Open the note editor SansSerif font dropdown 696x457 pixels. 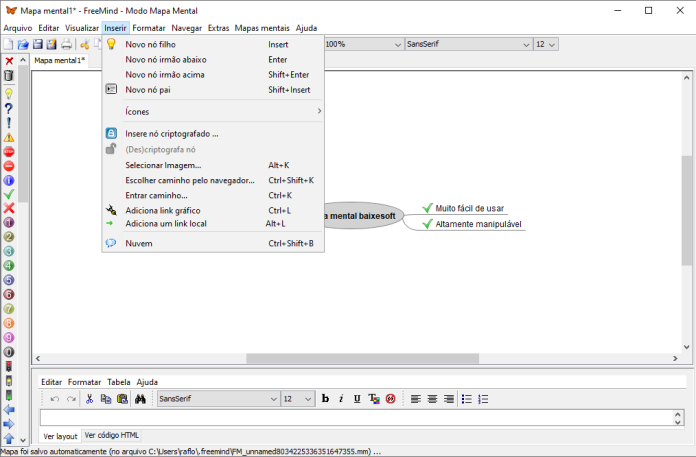(x=218, y=398)
